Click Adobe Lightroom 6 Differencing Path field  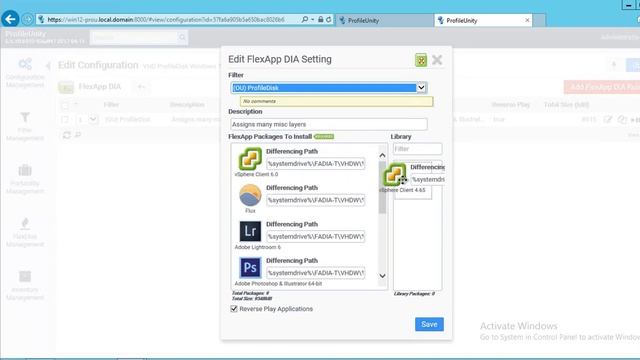pyautogui.click(x=316, y=236)
